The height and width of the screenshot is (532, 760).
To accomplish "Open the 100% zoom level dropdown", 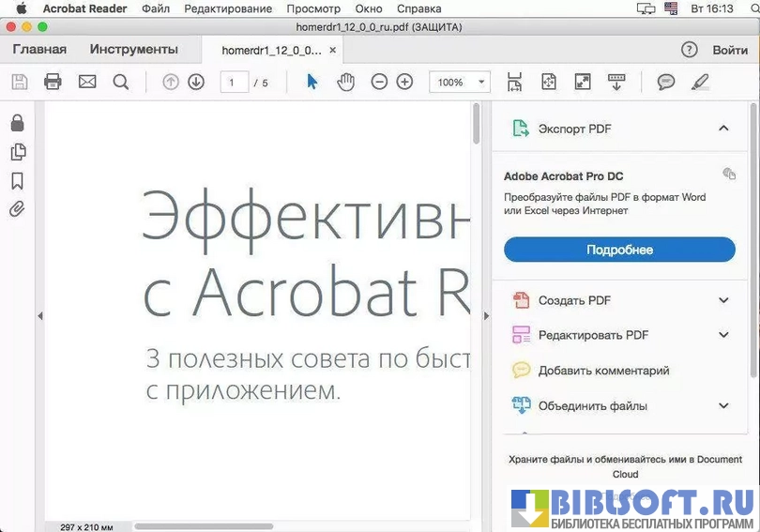I will point(459,83).
